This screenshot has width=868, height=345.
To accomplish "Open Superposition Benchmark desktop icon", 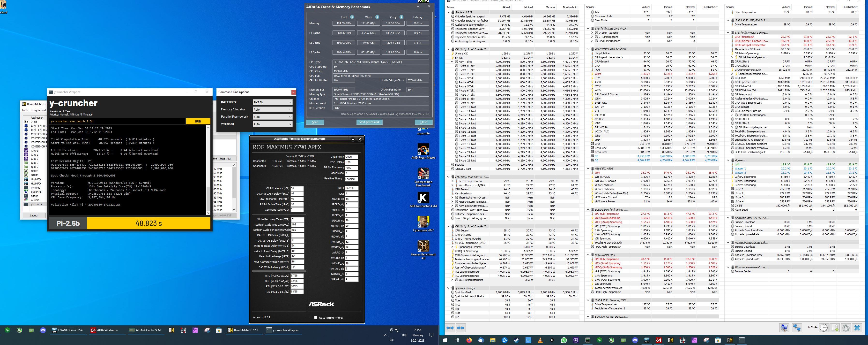I will pyautogui.click(x=423, y=177).
